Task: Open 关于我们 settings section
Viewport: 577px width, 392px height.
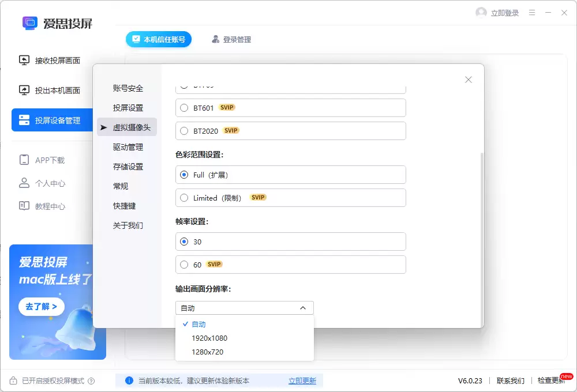Action: tap(128, 225)
